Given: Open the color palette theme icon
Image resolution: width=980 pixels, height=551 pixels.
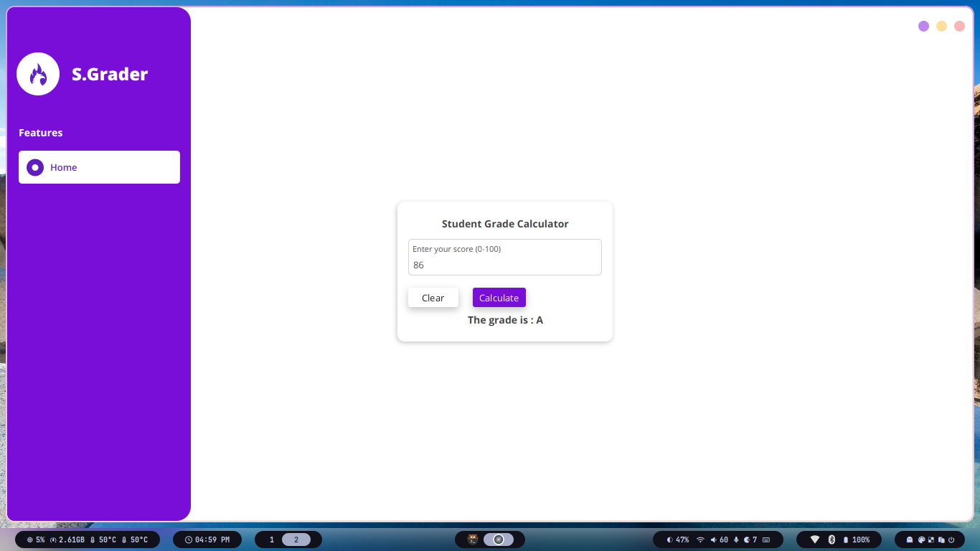Looking at the screenshot, I should click(921, 540).
